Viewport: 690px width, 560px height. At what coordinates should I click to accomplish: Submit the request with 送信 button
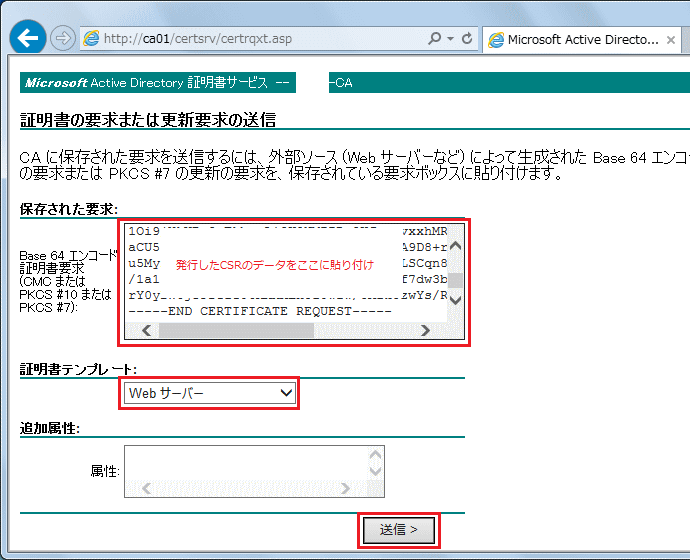(x=399, y=530)
